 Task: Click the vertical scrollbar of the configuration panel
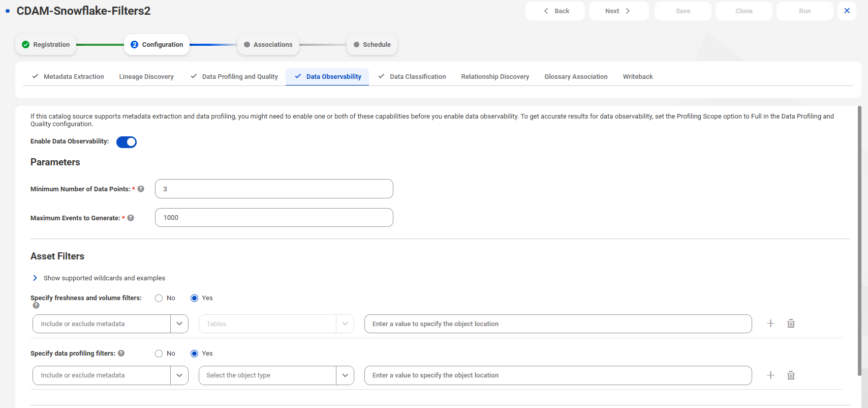859,240
